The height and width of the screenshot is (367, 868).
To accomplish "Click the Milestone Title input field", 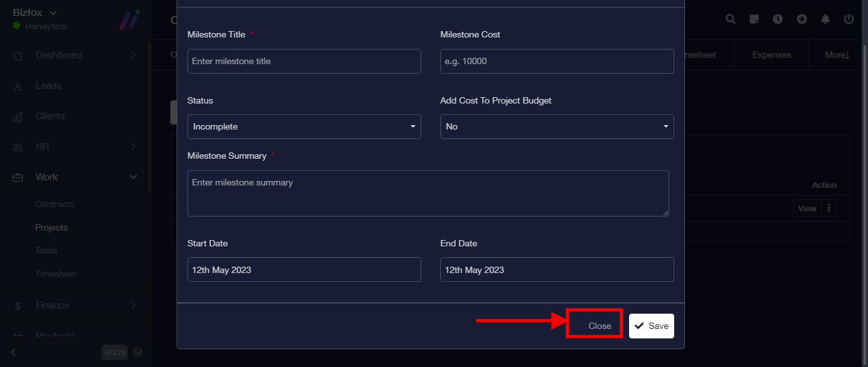I will click(x=304, y=61).
